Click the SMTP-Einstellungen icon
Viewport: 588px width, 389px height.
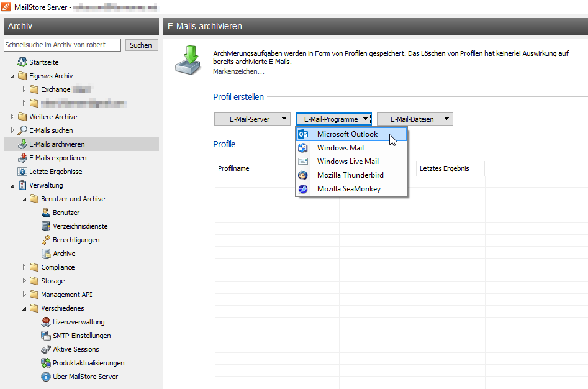[x=46, y=336]
